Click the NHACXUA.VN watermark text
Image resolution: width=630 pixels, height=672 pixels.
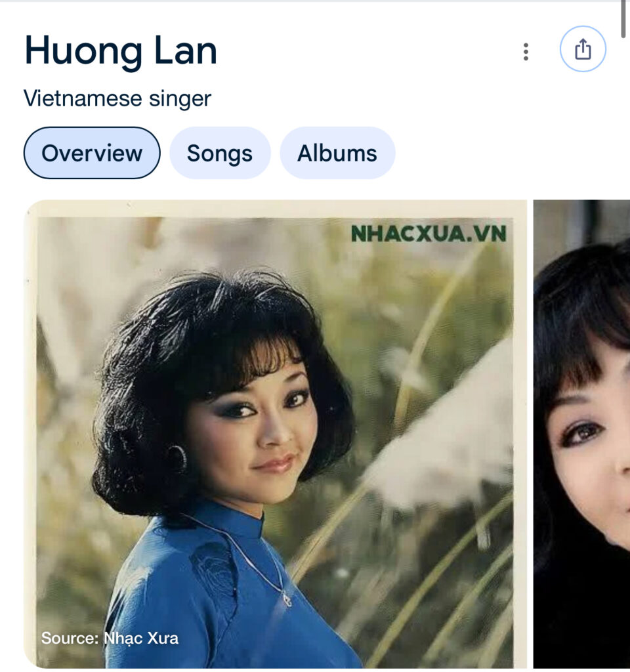429,234
